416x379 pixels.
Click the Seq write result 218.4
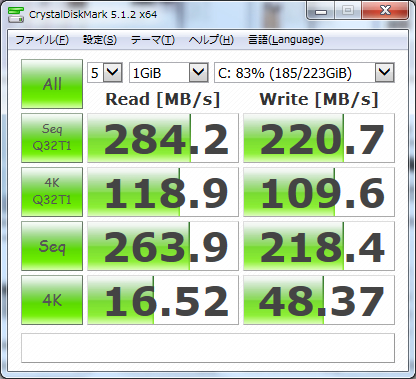click(x=319, y=246)
